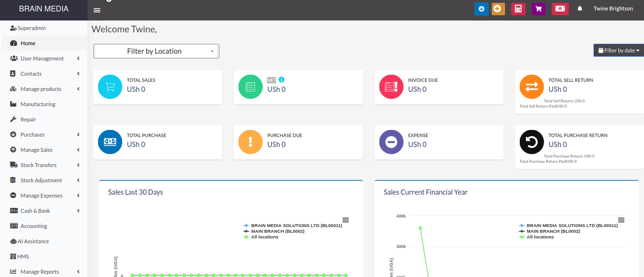Open Manage Expenses in sidebar

click(44, 196)
